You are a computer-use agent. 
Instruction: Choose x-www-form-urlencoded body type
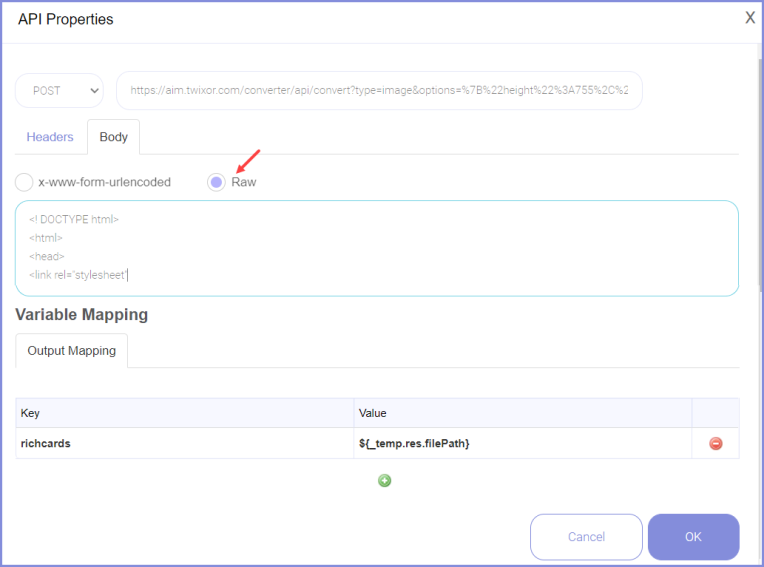tap(24, 182)
